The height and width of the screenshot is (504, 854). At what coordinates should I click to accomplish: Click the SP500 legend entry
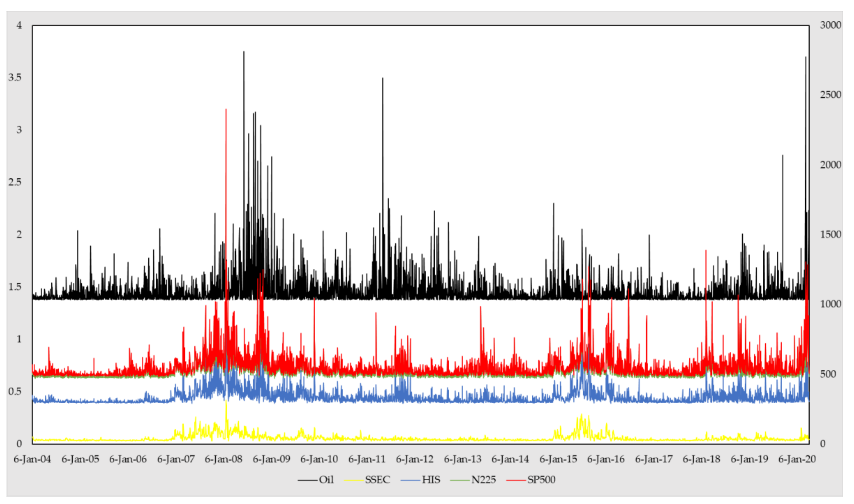click(x=530, y=480)
